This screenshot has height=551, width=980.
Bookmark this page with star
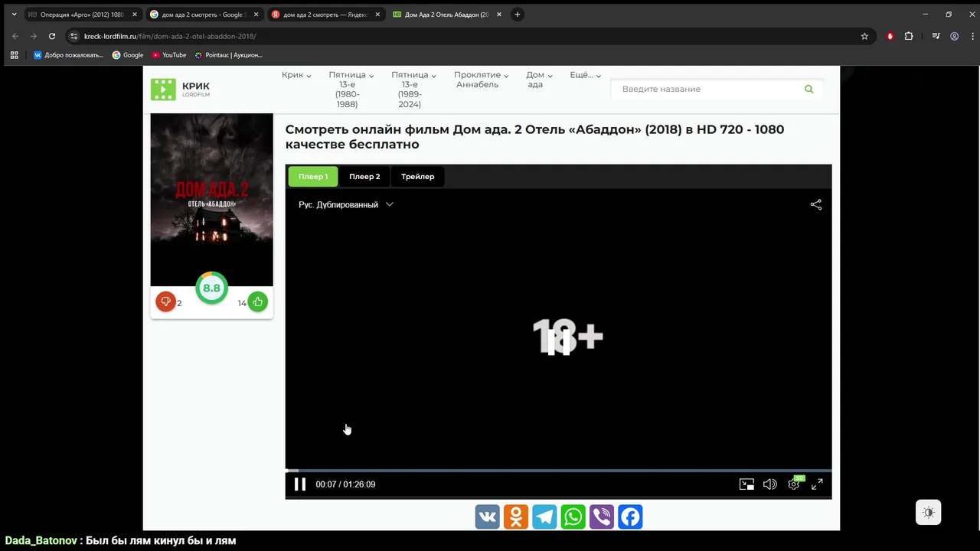pos(864,36)
